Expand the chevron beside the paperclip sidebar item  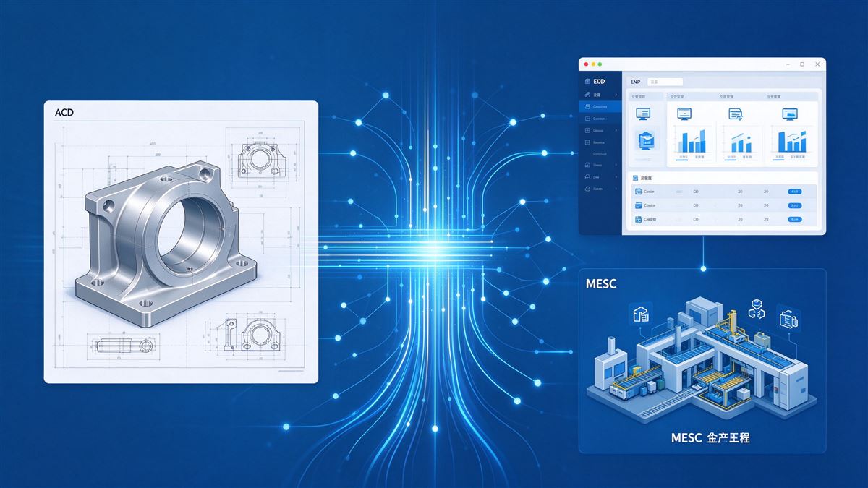(x=616, y=95)
